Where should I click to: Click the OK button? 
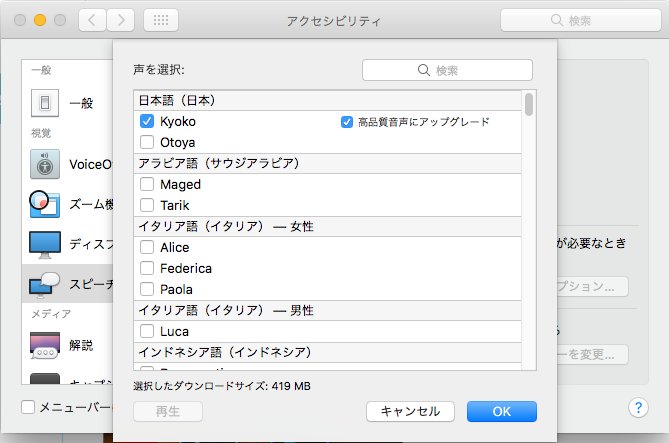pos(502,411)
